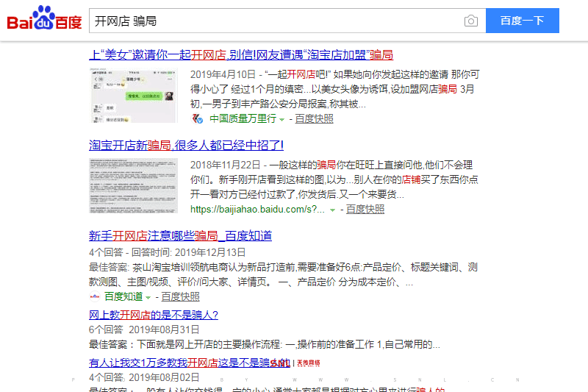Open 百度快照 next to 百度知道

pyautogui.click(x=180, y=296)
